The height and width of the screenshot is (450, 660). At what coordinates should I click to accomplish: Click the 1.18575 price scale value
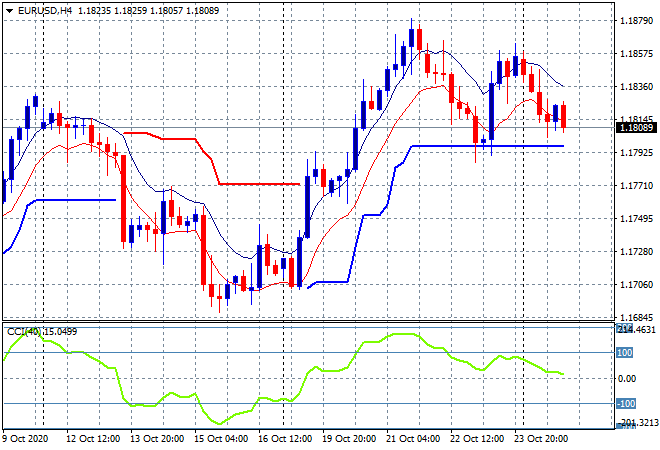pos(636,54)
